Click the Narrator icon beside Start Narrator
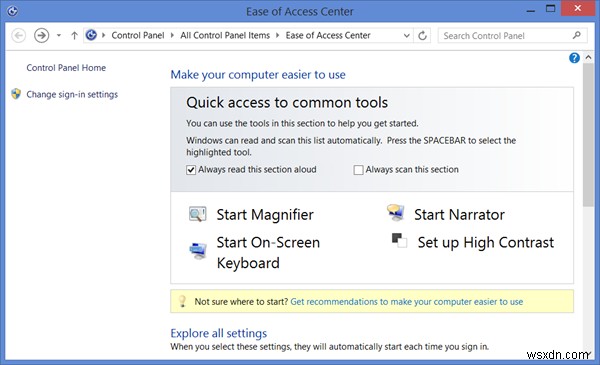Screen dimensions: 600x365 coord(395,213)
